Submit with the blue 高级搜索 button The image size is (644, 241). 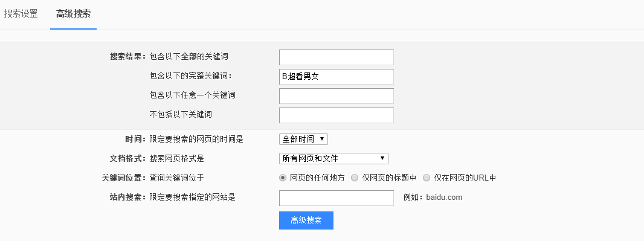306,220
